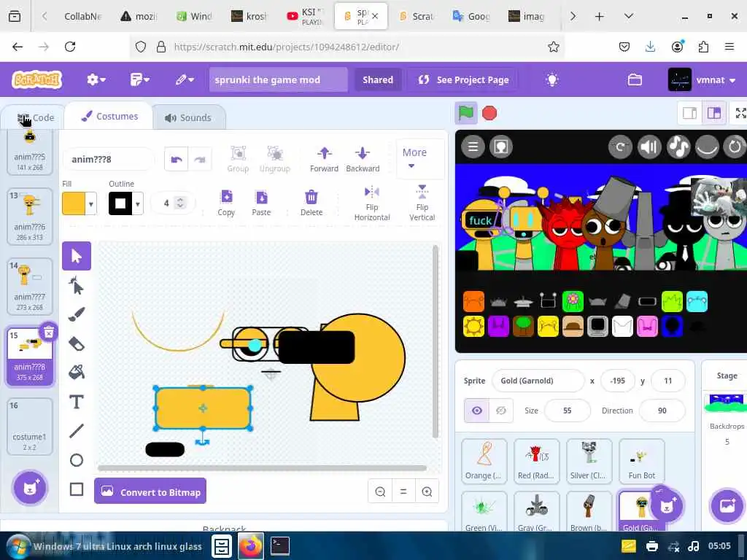Image resolution: width=747 pixels, height=560 pixels.
Task: Select the Costumes tab
Action: coord(109,116)
